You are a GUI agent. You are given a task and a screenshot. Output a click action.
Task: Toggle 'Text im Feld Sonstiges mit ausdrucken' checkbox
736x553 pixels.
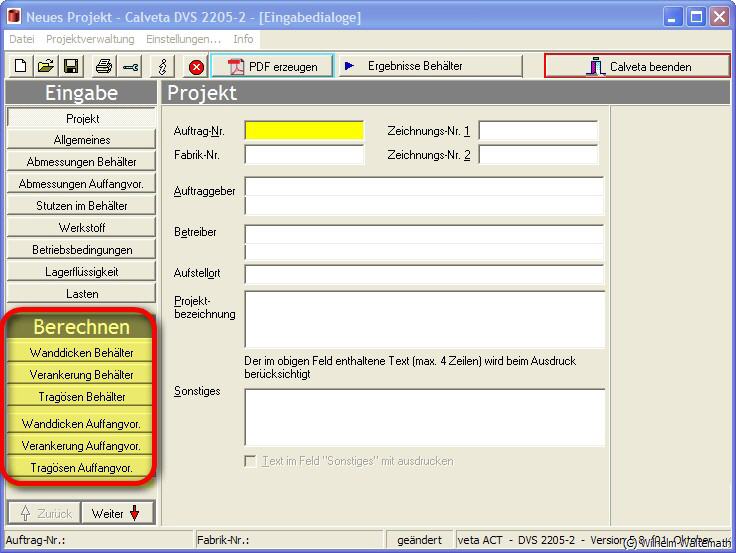click(251, 461)
